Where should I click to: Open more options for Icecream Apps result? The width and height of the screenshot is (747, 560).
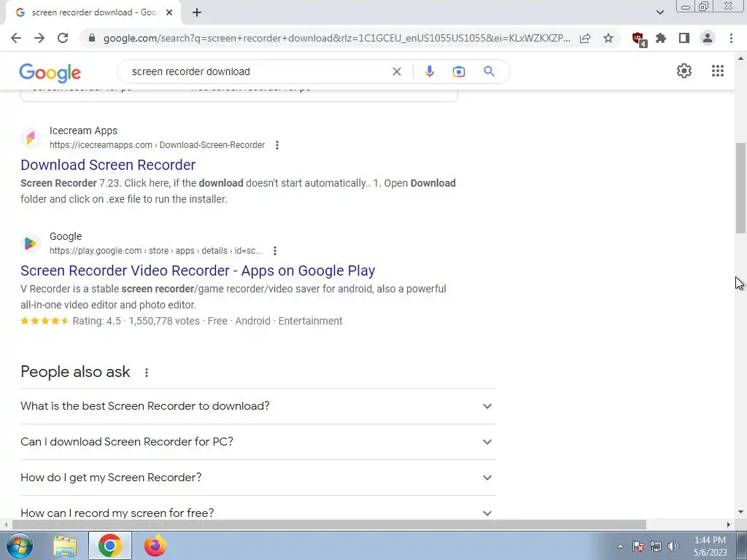pos(277,145)
